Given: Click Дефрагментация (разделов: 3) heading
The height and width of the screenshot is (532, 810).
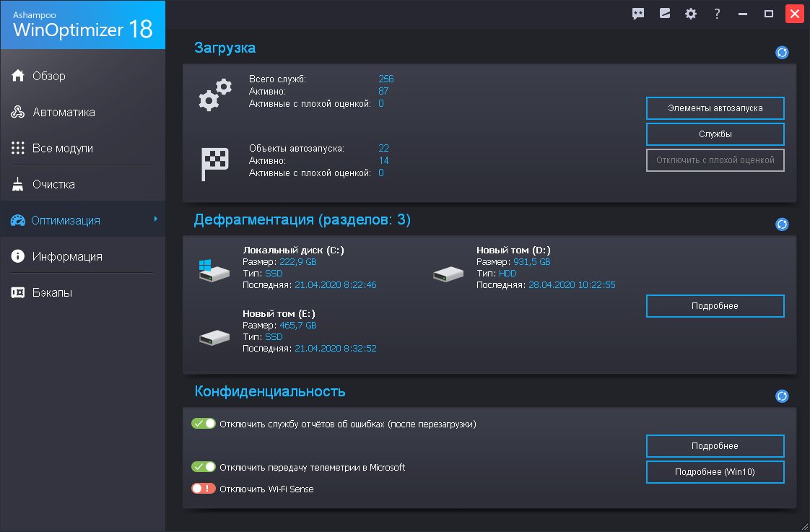Looking at the screenshot, I should [x=302, y=219].
